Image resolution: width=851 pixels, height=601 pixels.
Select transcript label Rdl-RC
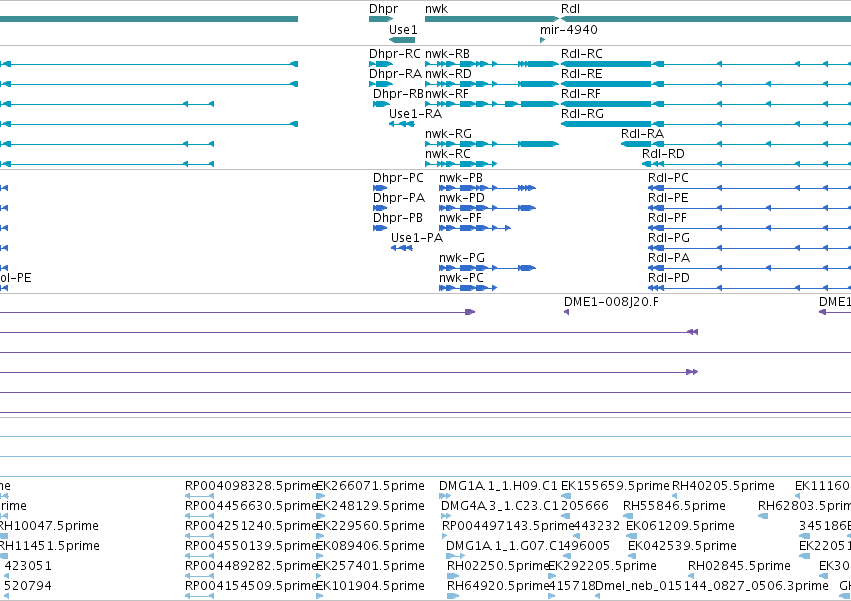582,54
